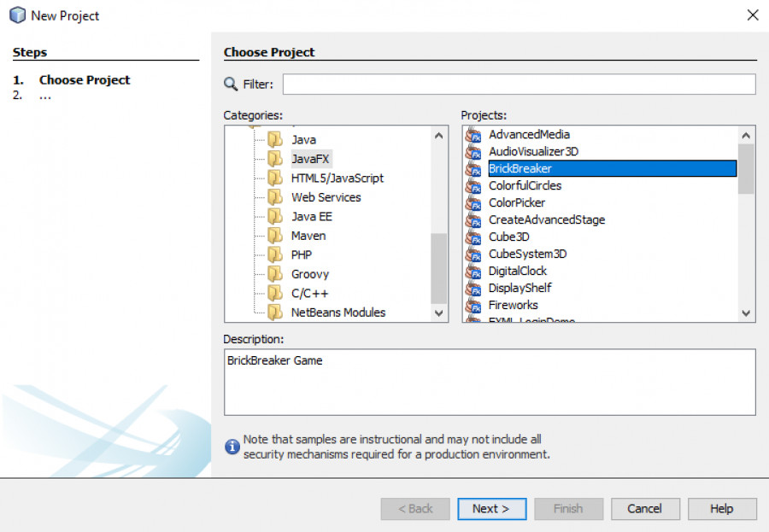769x532 pixels.
Task: Open Help for the wizard
Action: click(722, 509)
